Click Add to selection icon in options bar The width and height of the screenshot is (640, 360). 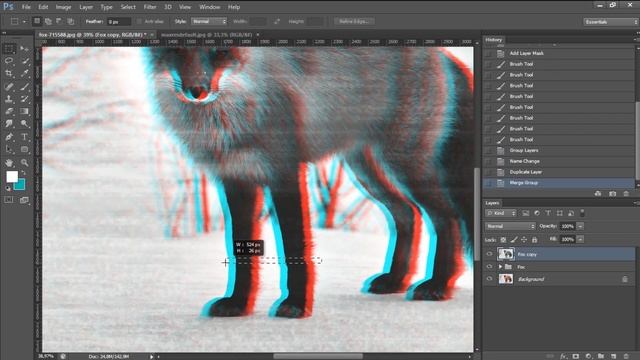pyautogui.click(x=48, y=21)
